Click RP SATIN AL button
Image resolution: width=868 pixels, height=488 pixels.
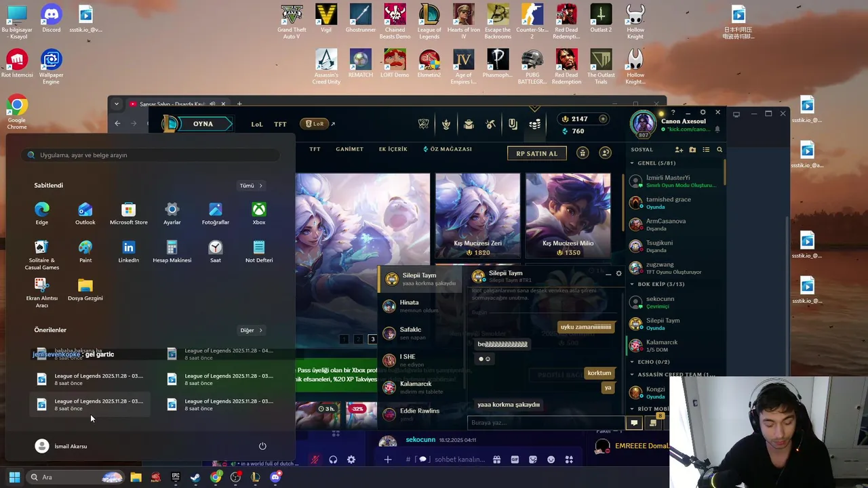click(x=536, y=153)
